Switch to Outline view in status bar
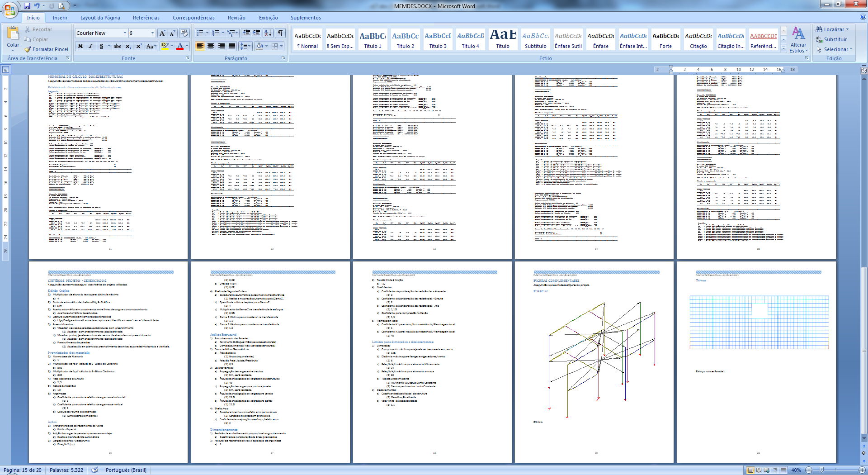This screenshot has height=475, width=868. [775, 470]
